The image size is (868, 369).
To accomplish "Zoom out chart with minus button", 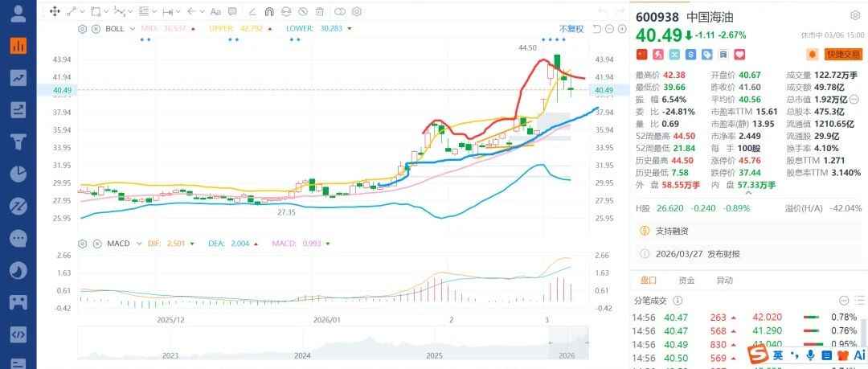I will [609, 29].
